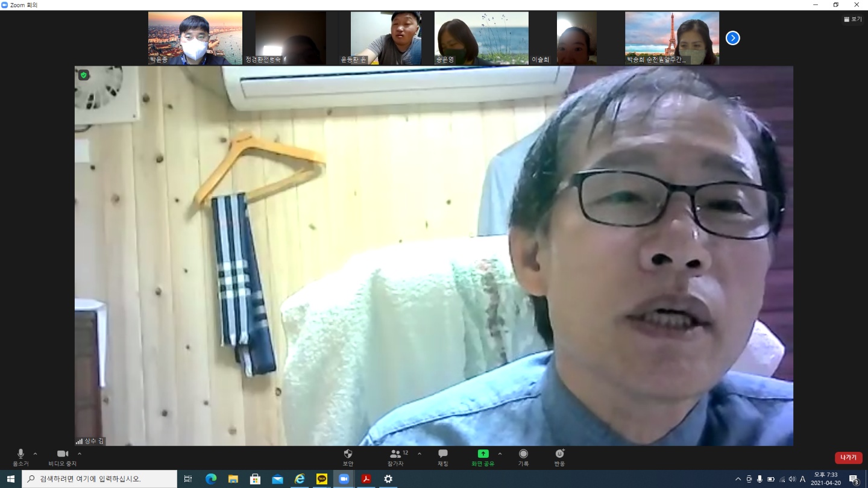The width and height of the screenshot is (868, 488).
Task: Open audio options arrow next to 음소거
Action: [x=35, y=454]
